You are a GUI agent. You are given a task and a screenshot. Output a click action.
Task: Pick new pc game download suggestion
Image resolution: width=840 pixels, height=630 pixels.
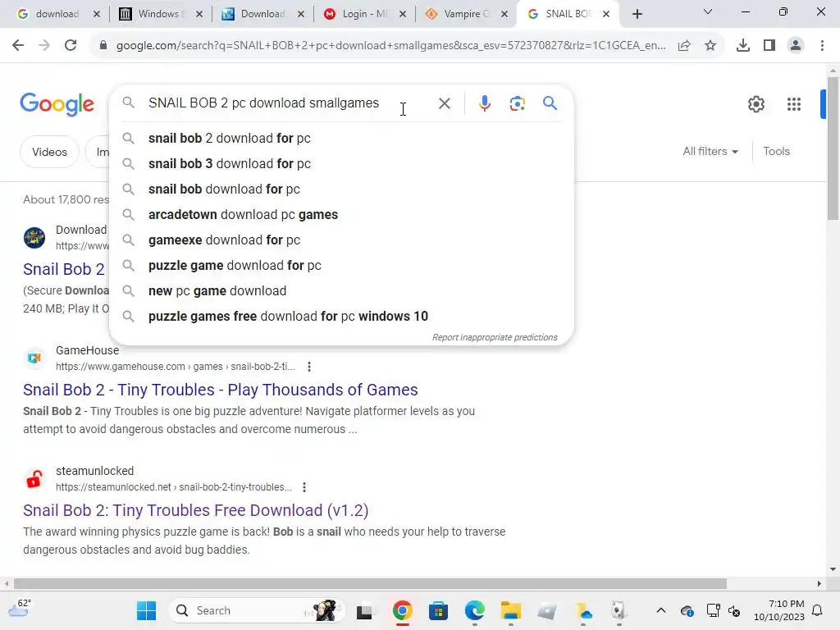click(341, 291)
